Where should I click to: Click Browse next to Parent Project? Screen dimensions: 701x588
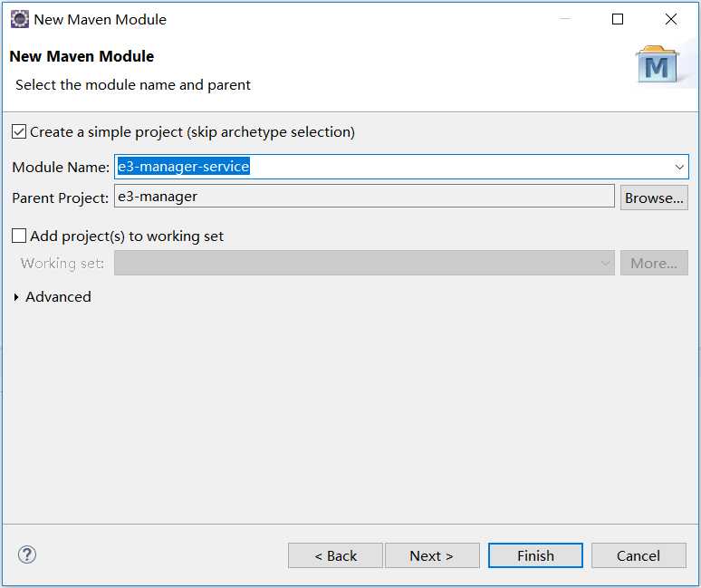tap(654, 198)
